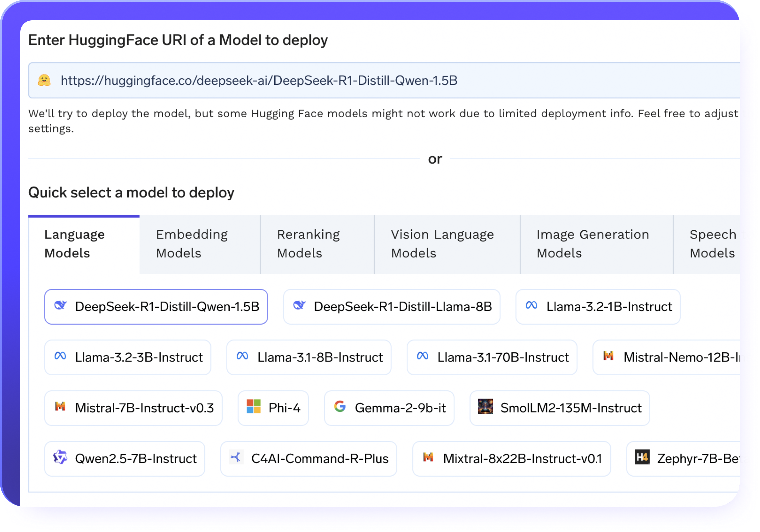Viewport: 760px width, 532px height.
Task: Select the Reranking Models tab
Action: click(317, 244)
